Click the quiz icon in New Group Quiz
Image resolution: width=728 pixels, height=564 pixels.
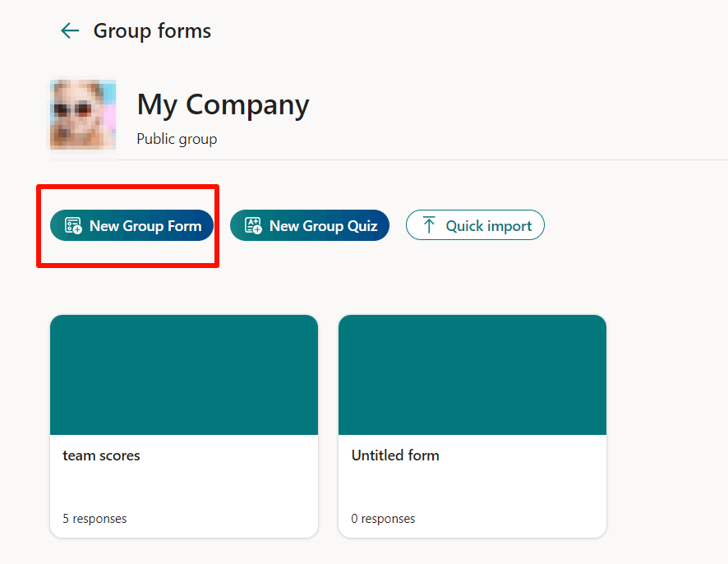click(x=253, y=226)
